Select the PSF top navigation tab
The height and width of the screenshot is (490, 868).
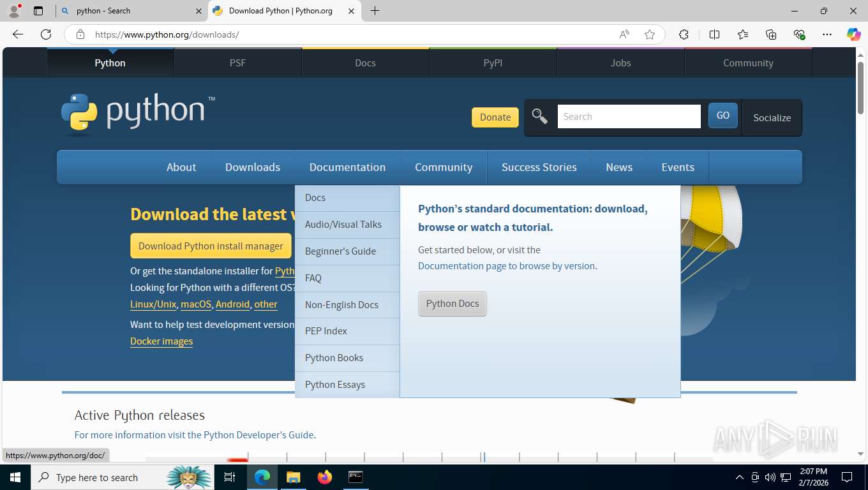[237, 63]
